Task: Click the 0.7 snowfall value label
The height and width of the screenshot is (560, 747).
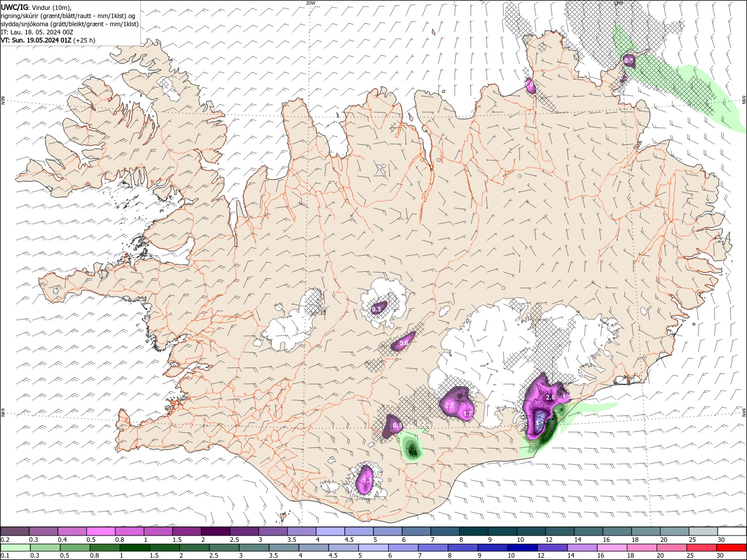Action: click(x=449, y=405)
